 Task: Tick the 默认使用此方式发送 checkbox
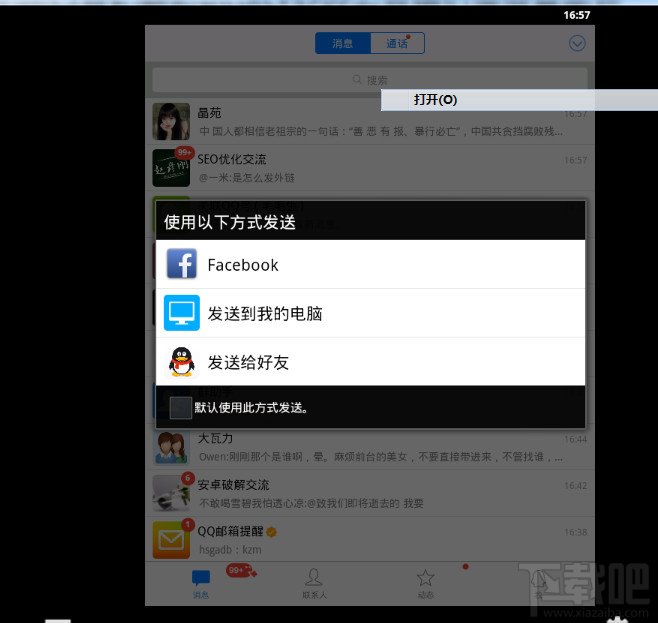click(x=180, y=408)
